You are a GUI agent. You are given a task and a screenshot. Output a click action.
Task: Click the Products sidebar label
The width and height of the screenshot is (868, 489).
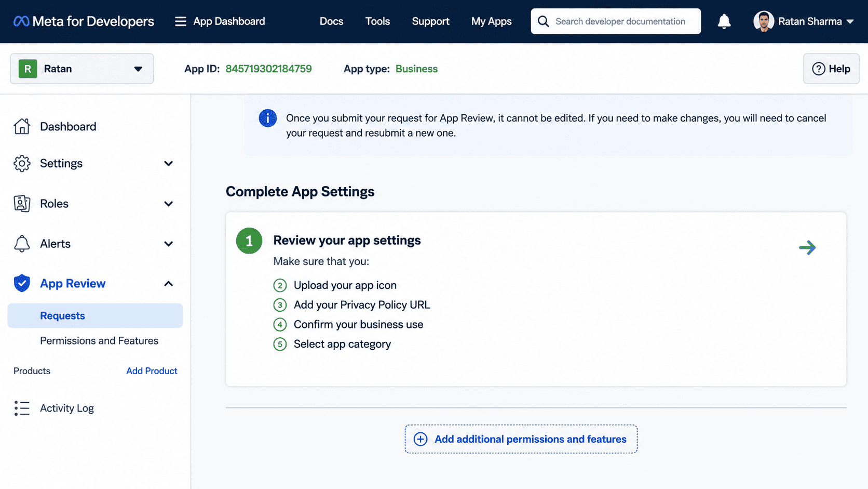[x=32, y=371]
